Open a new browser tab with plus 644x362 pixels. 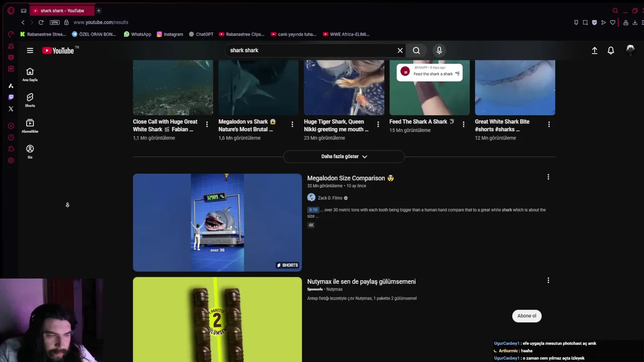point(99,11)
